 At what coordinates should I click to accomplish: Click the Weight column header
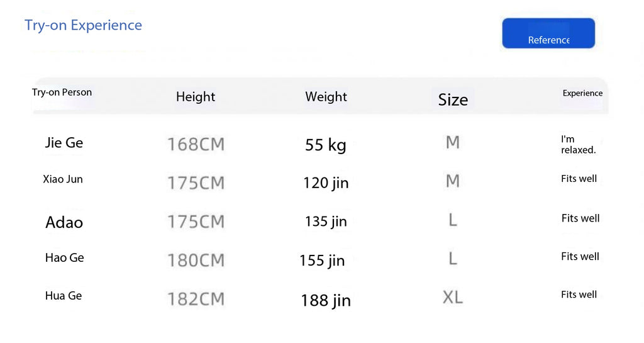click(x=326, y=97)
